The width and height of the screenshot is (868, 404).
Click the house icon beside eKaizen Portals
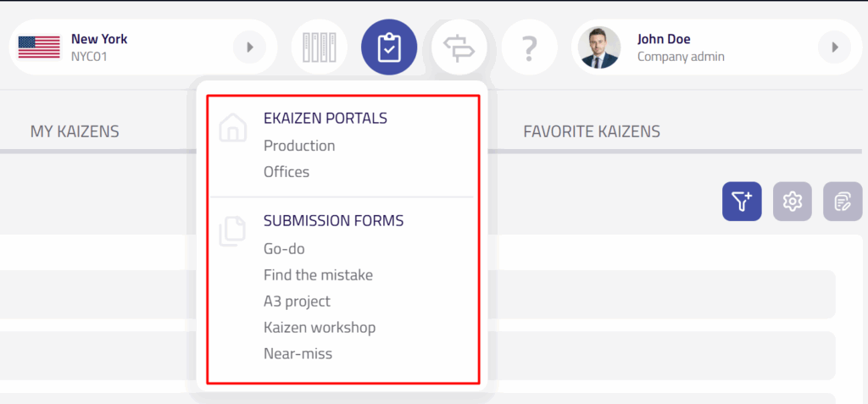click(x=232, y=128)
